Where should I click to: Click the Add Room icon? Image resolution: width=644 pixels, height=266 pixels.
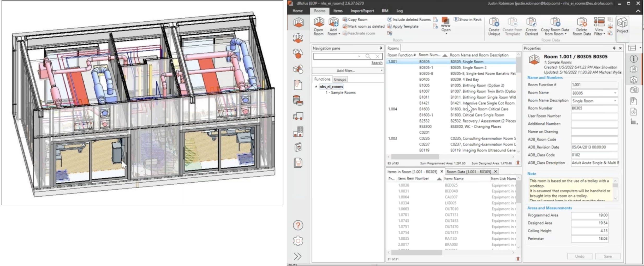tap(333, 26)
